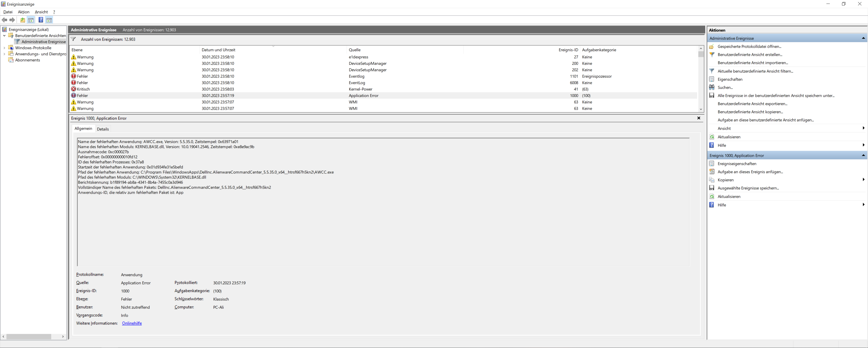Click the Suchen binoculars action
Image resolution: width=868 pixels, height=348 pixels.
coord(725,87)
